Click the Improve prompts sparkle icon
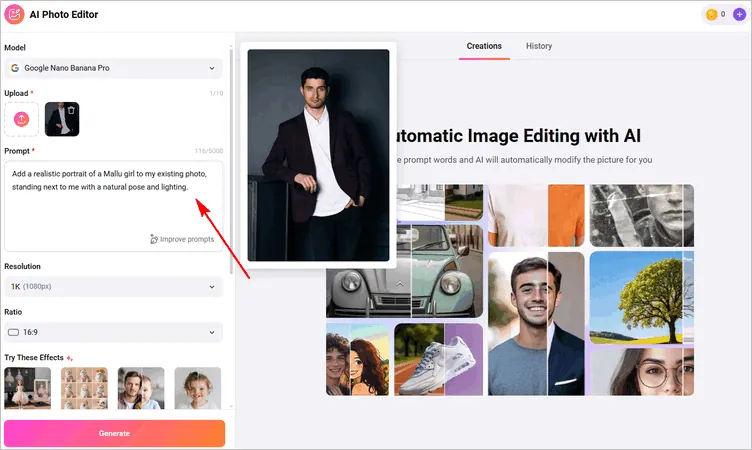This screenshot has width=752, height=450. 154,239
